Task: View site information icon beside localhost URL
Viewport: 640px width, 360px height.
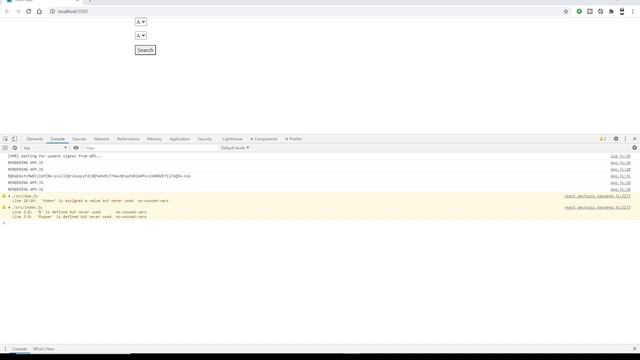Action: coord(52,11)
